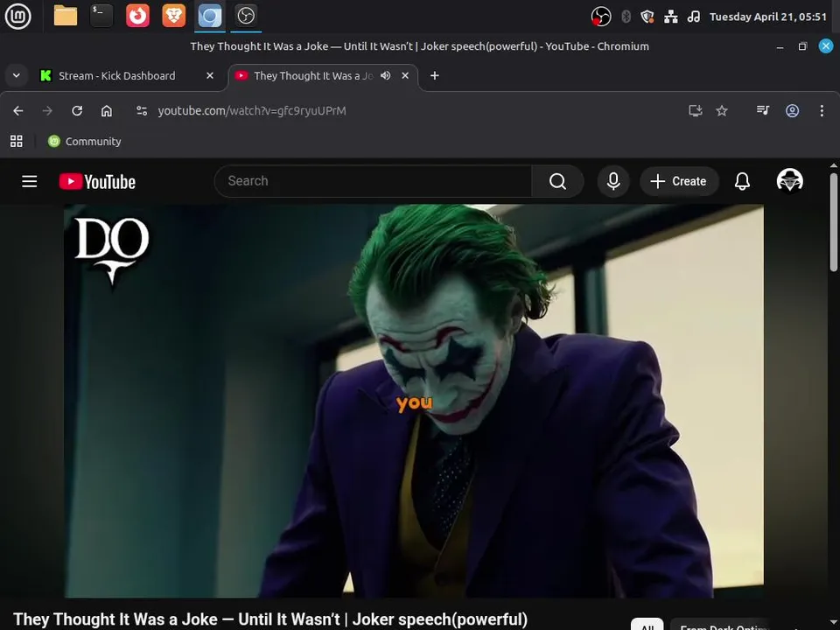Select the They Thought It Was a Joke tab
The image size is (840, 630).
[313, 75]
